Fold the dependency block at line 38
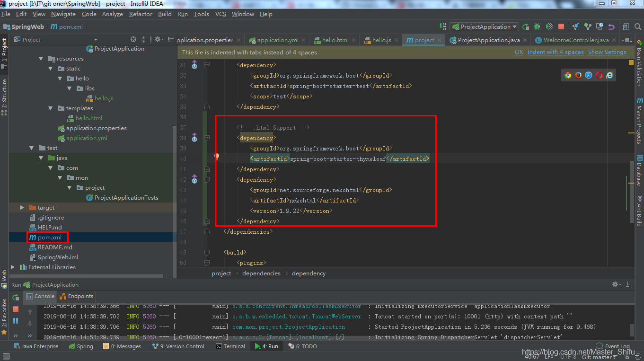This screenshot has width=644, height=361. tap(207, 138)
